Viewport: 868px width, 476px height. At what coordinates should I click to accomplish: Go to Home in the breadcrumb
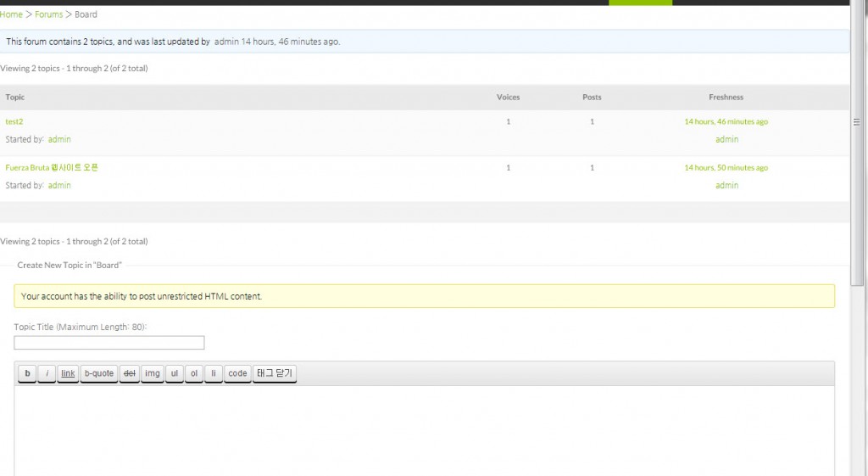pyautogui.click(x=11, y=14)
